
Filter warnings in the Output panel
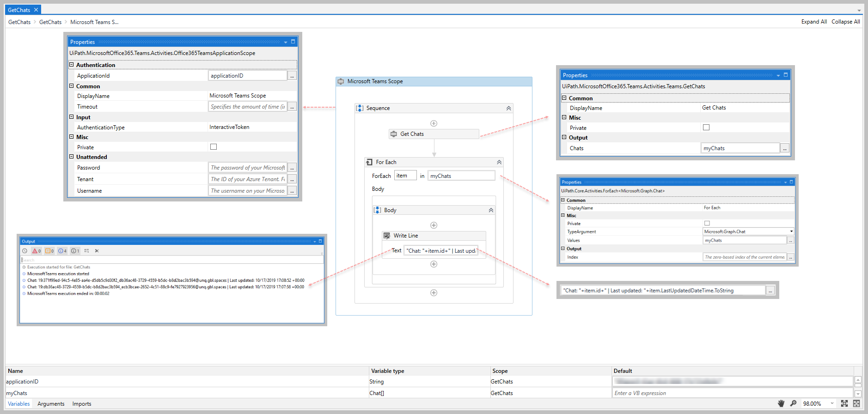click(49, 251)
